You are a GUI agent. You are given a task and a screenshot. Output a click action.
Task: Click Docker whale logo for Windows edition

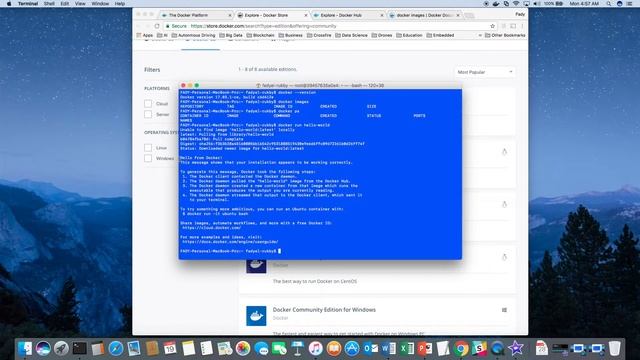click(x=256, y=316)
